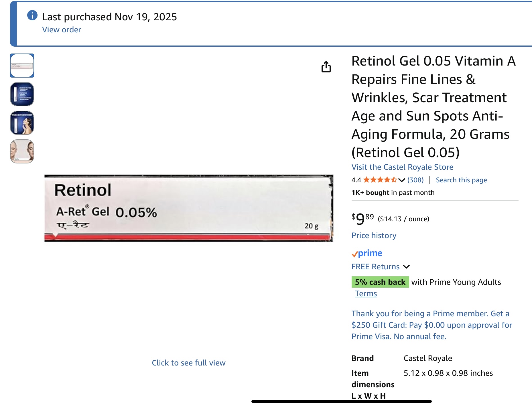Image resolution: width=532 pixels, height=407 pixels.
Task: Click to see full view link
Action: [189, 363]
